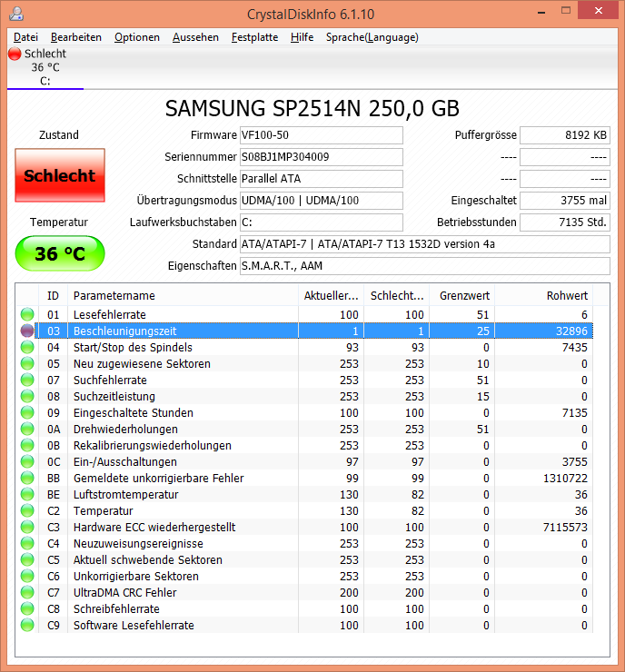The height and width of the screenshot is (672, 625).
Task: Click the red status orb next to Schlecht
Action: point(15,54)
